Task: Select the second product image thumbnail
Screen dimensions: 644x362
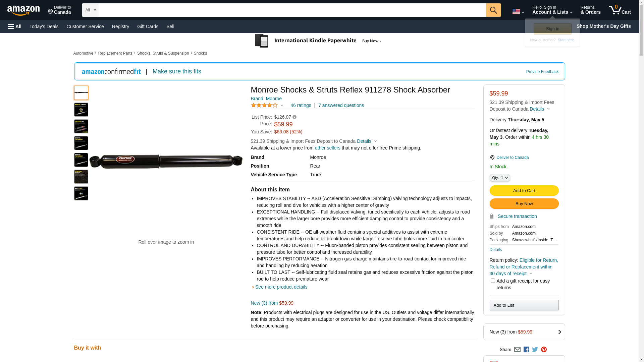Action: [81, 110]
